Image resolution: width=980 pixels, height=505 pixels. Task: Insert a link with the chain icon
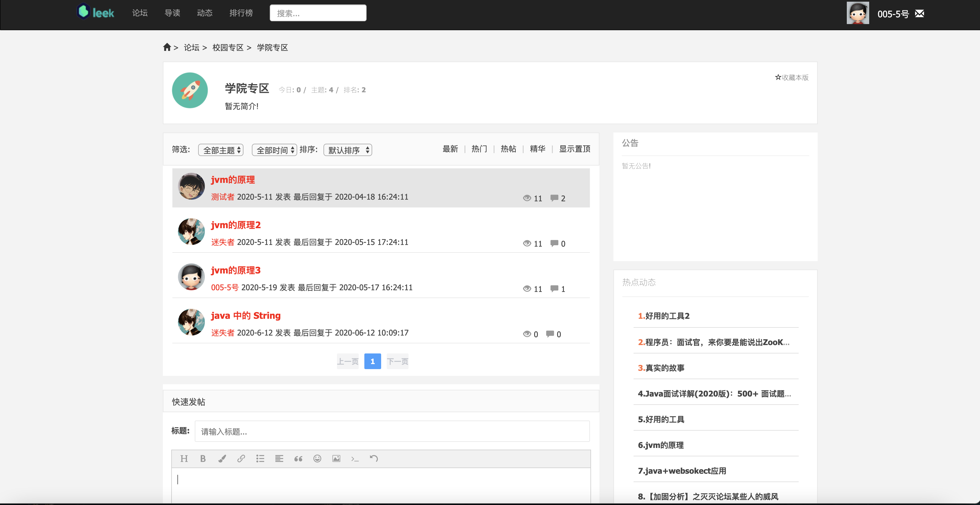coord(241,459)
